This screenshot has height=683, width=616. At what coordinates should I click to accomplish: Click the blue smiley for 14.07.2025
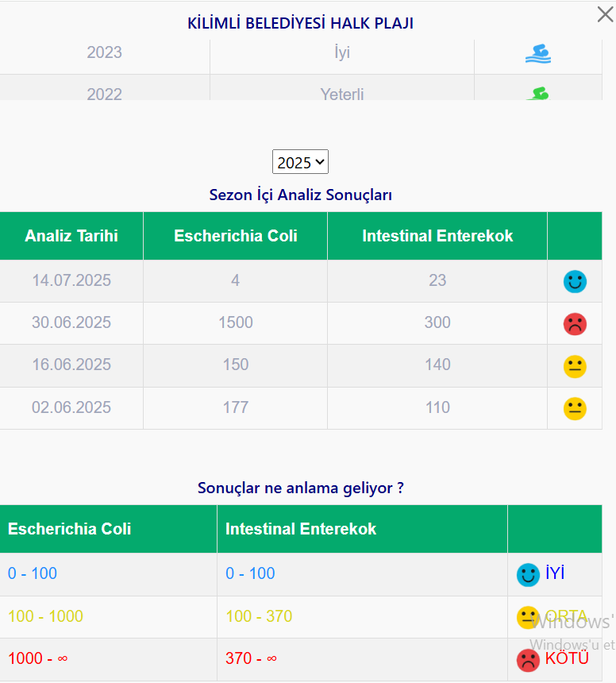(x=575, y=281)
